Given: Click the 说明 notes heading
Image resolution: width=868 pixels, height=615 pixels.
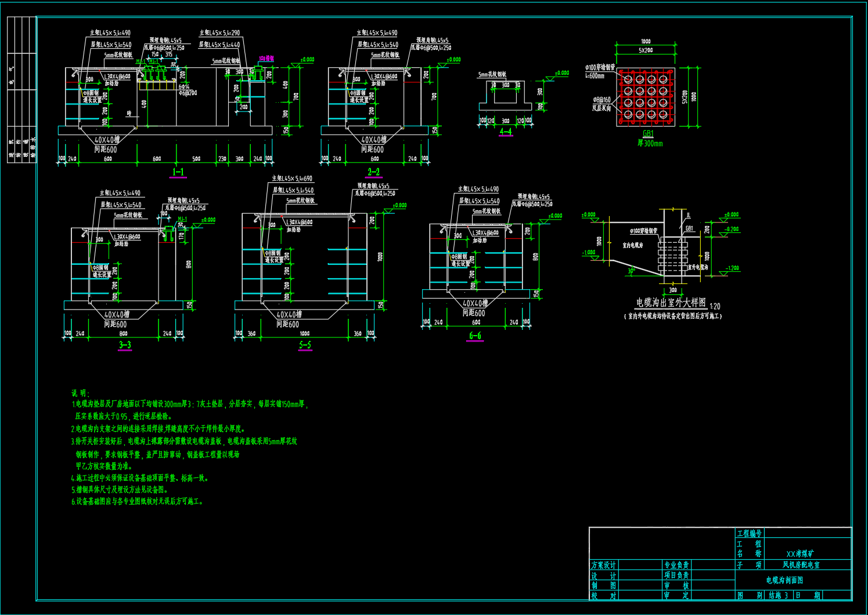Looking at the screenshot, I should (x=80, y=393).
